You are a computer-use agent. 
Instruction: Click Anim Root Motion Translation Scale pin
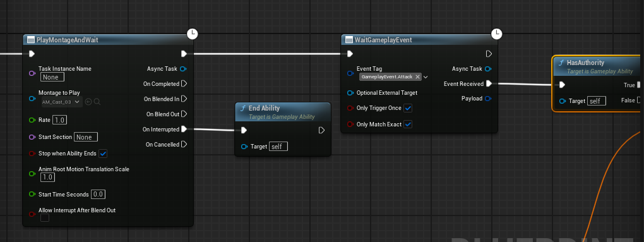pos(32,173)
